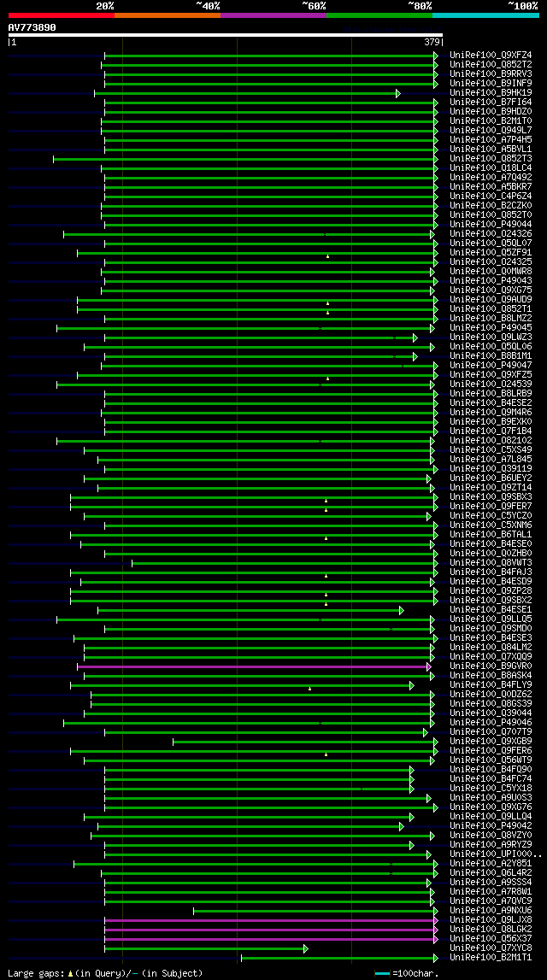Screen dimensions: 547x980
Task: Click the UniRef100_P49042 label
Action: pyautogui.click(x=491, y=826)
